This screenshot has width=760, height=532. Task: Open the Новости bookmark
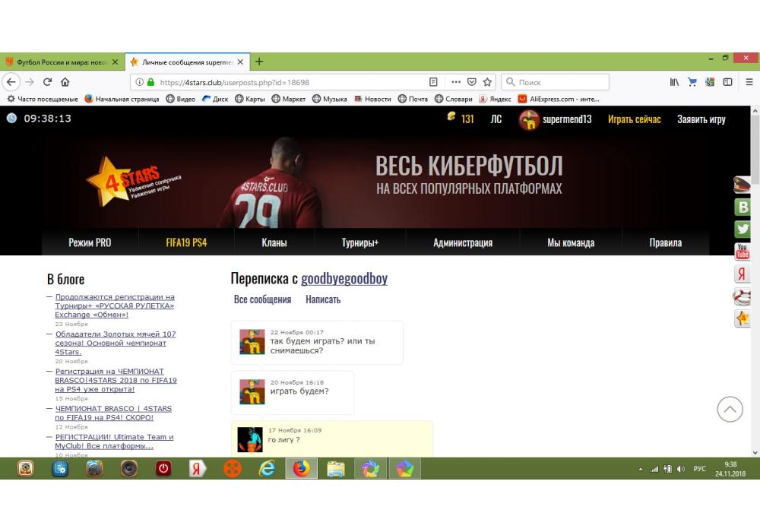tap(372, 99)
